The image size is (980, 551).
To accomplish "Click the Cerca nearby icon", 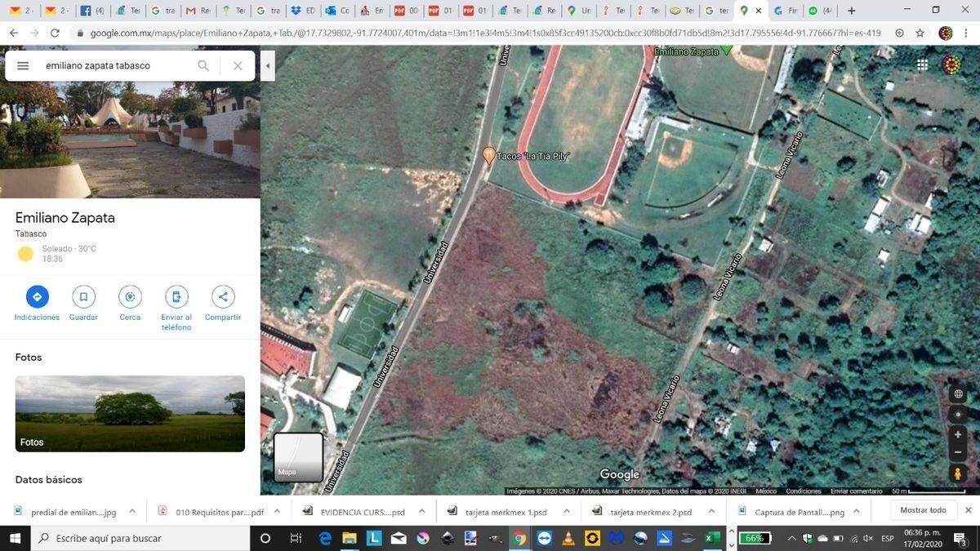I will [x=130, y=296].
